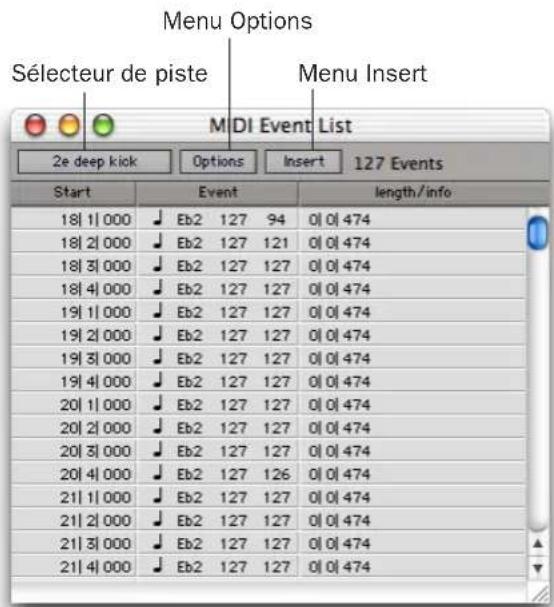Image resolution: width=554 pixels, height=607 pixels.
Task: Select note icon in row 21|3|000
Action: (x=157, y=543)
